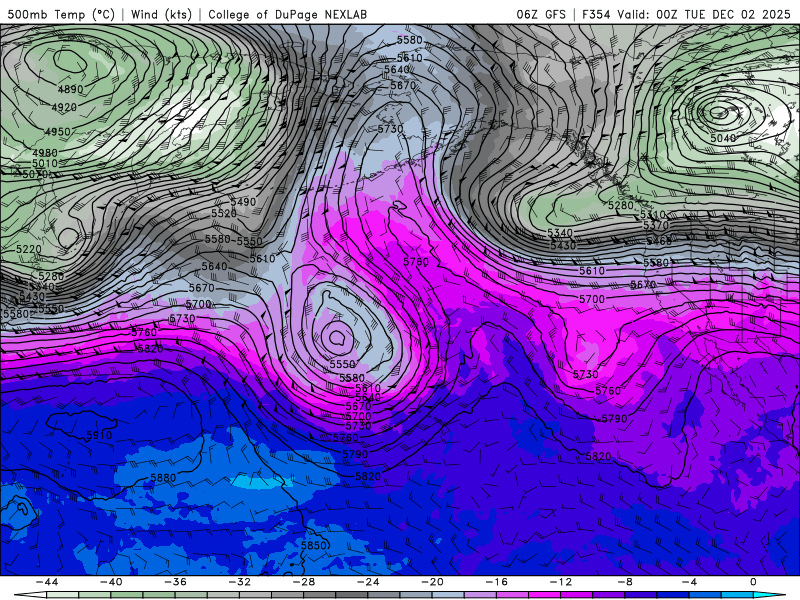Click the 5490 contour label

[x=243, y=202]
